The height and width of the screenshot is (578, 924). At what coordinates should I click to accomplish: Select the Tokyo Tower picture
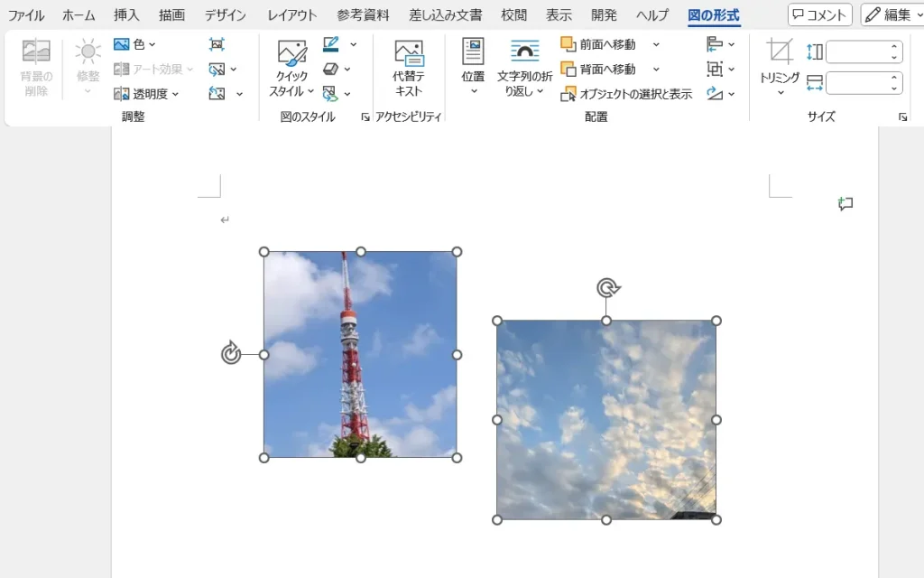pos(360,354)
